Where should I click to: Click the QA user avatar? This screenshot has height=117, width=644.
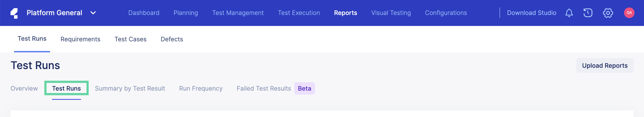click(629, 13)
